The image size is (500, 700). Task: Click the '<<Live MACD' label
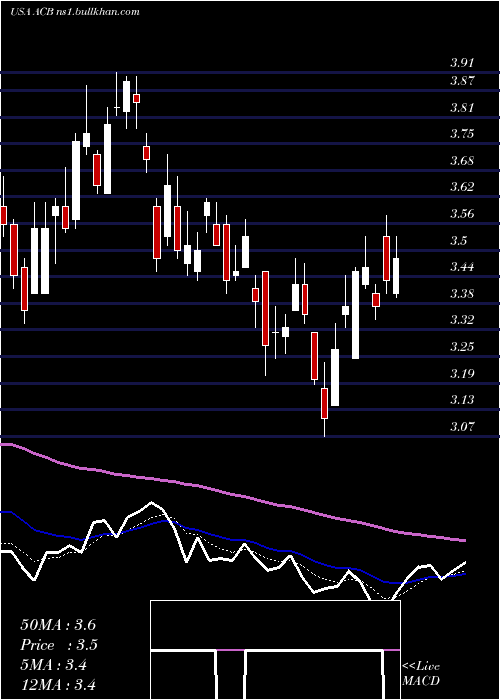[x=421, y=673]
